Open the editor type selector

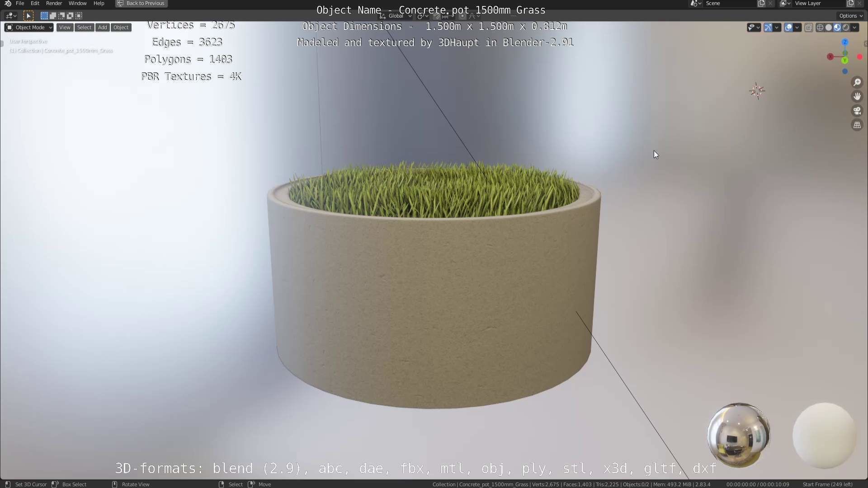pyautogui.click(x=11, y=16)
